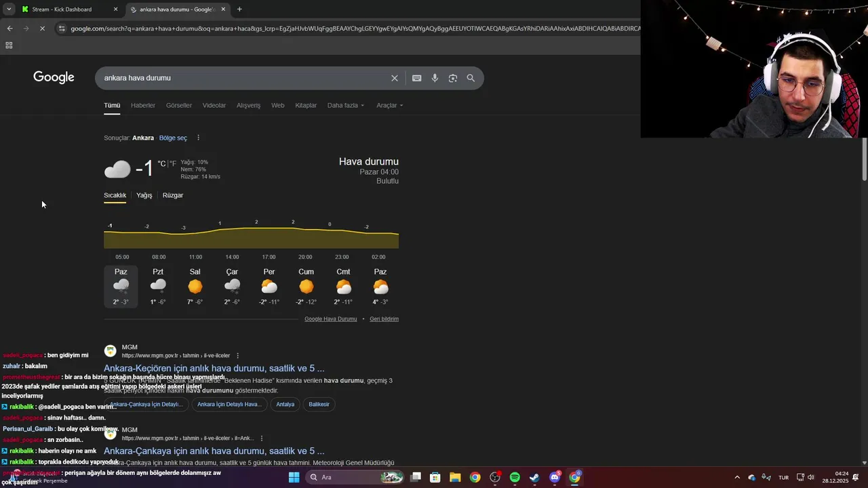Close the Kick Dashboard tab
The image size is (868, 488).
(x=115, y=9)
